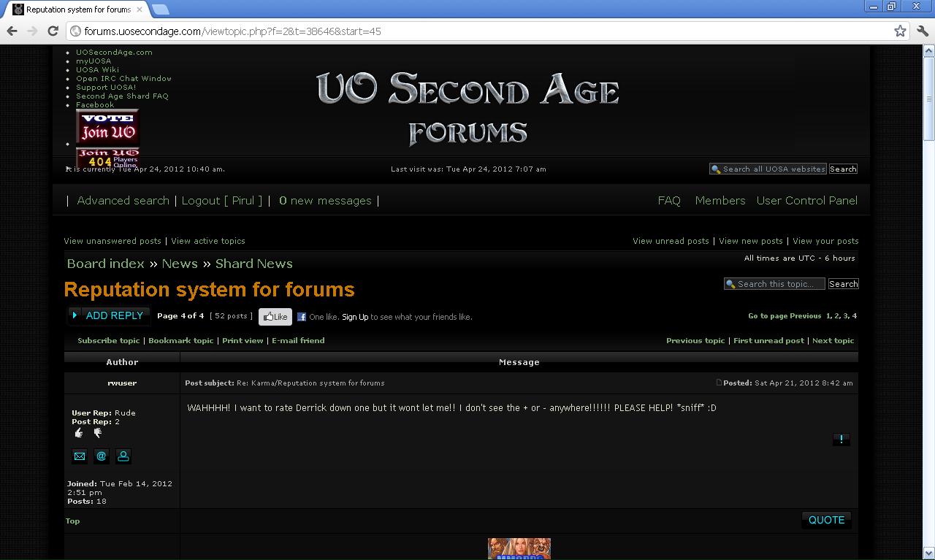Viewport: 935px width, 560px height.
Task: Open a new browser tab
Action: (x=160, y=9)
